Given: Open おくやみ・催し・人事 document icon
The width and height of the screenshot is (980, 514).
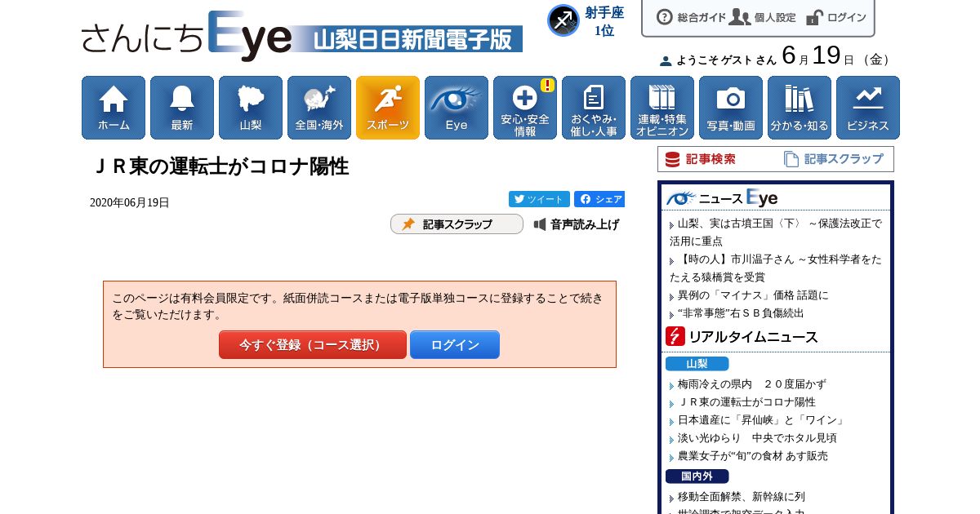Looking at the screenshot, I should click(594, 108).
